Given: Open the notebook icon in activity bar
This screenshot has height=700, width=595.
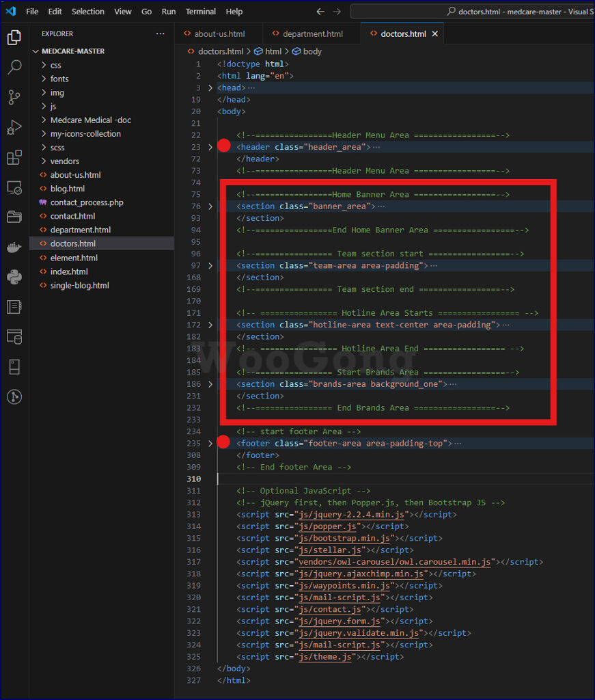Looking at the screenshot, I should pos(14,307).
